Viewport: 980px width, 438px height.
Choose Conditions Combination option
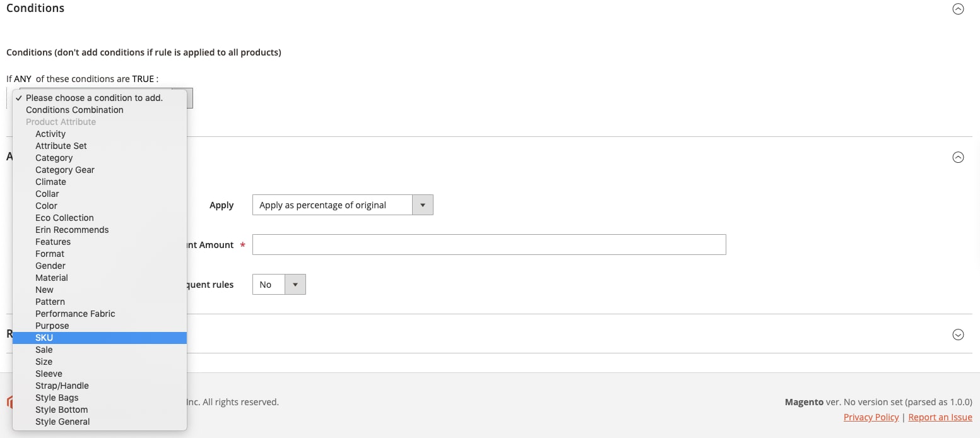point(100,110)
